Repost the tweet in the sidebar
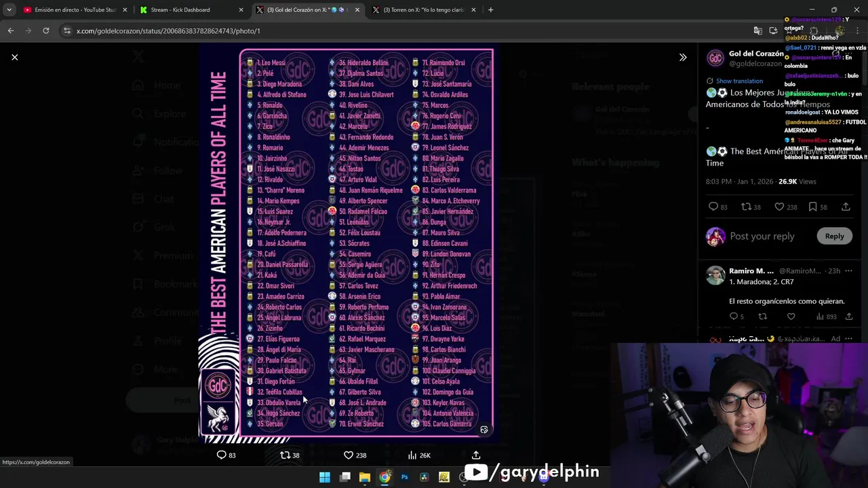This screenshot has width=868, height=488. [746, 207]
